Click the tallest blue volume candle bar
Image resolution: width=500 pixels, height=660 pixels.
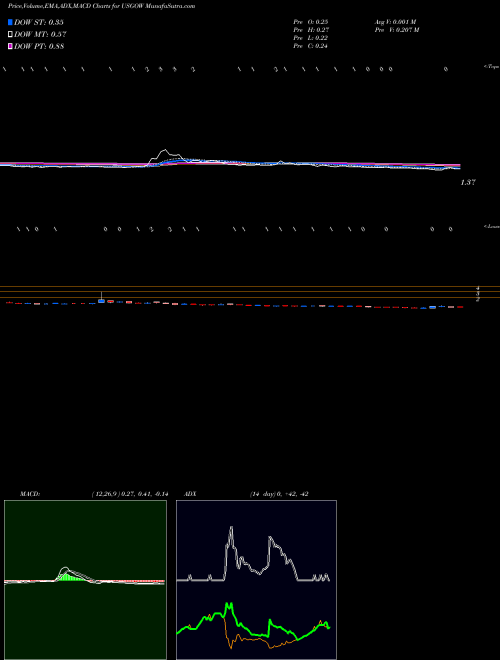[x=101, y=301]
